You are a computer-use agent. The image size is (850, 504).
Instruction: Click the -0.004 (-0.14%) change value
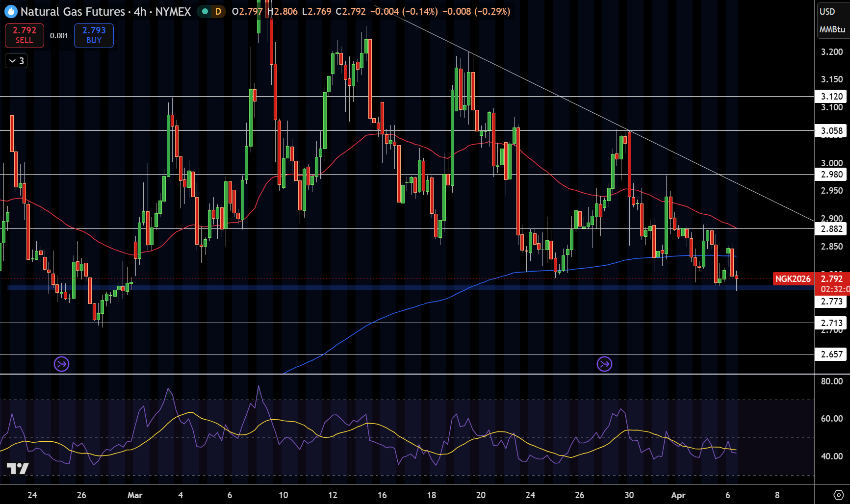[x=404, y=11]
